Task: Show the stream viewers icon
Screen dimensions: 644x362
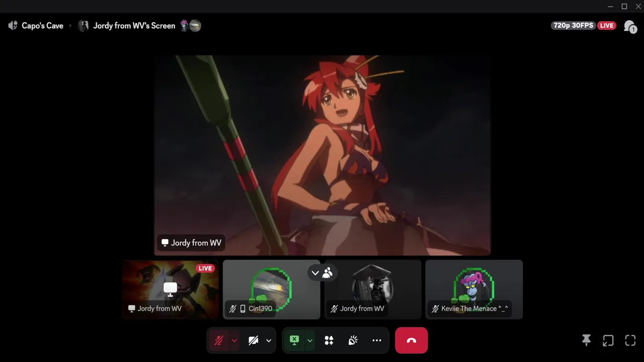Action: tap(629, 26)
